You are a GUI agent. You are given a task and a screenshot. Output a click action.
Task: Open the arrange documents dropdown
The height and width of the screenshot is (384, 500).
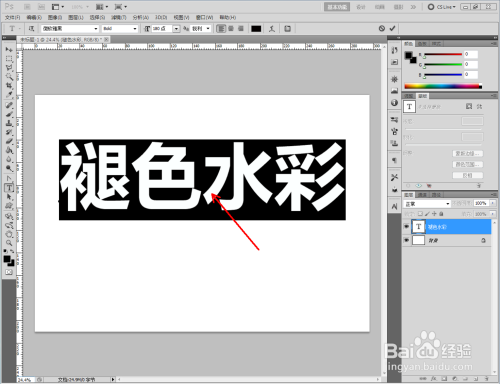coord(102,7)
